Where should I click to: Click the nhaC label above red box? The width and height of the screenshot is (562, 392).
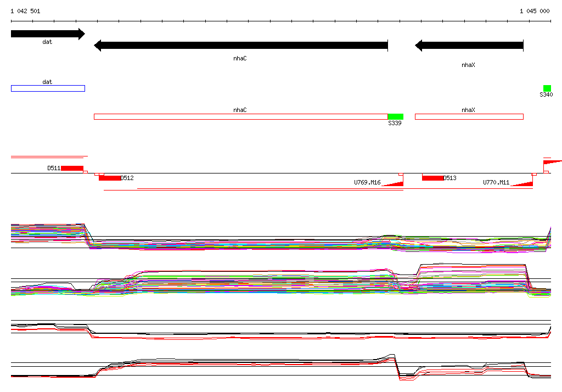(x=240, y=110)
